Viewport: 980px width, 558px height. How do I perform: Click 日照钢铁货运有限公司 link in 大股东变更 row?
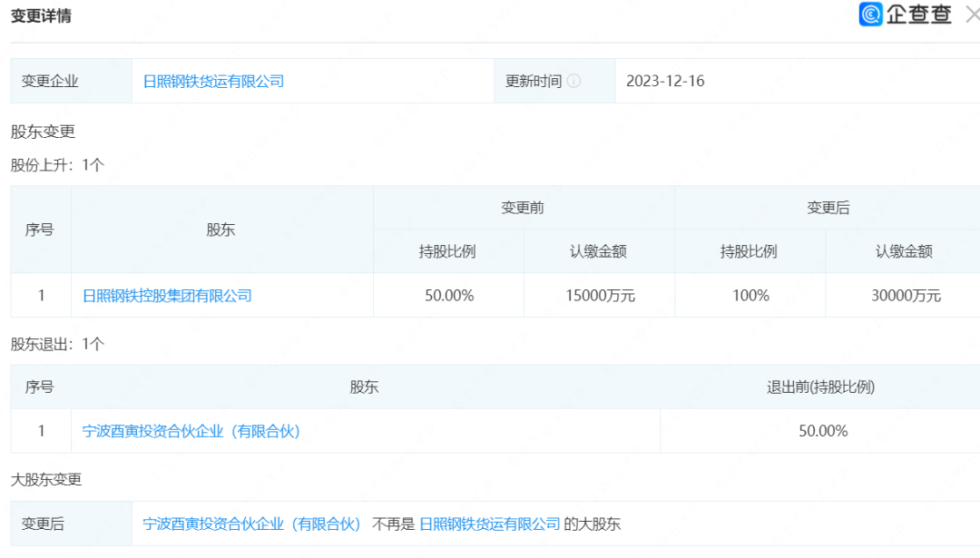(x=489, y=524)
